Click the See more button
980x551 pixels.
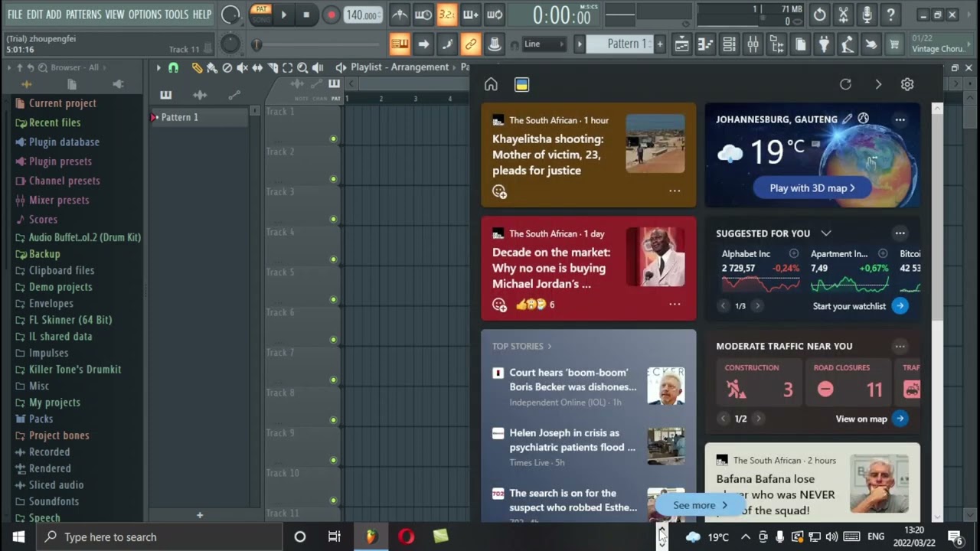click(700, 505)
